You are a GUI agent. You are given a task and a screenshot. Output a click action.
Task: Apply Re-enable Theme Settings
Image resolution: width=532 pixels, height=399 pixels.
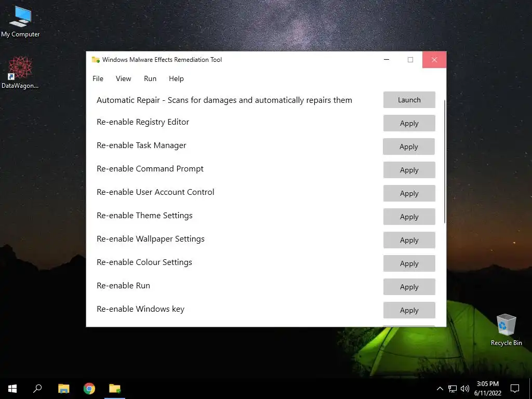point(409,217)
